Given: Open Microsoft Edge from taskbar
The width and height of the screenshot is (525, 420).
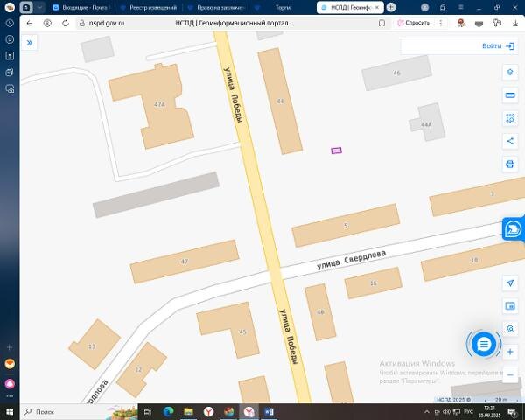Looking at the screenshot, I should [x=168, y=411].
